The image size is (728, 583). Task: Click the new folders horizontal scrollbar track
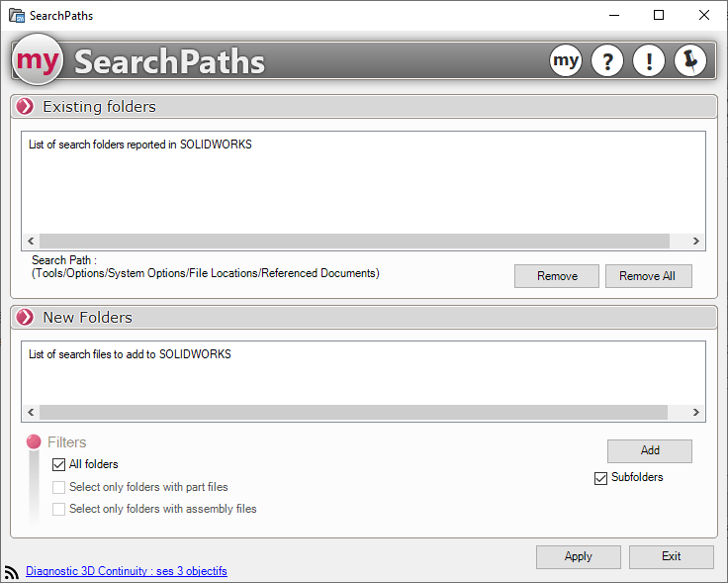tap(353, 413)
